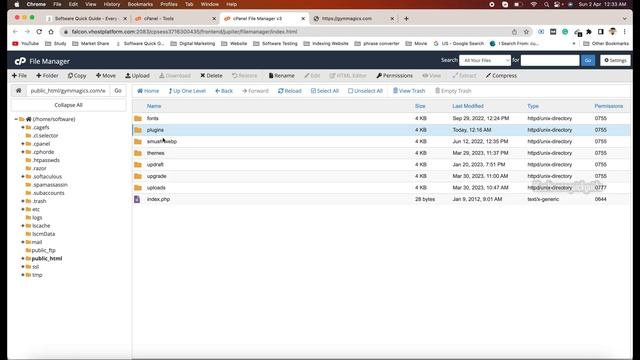Open the Bookmarks menu in menu bar
The height and width of the screenshot is (360, 640).
point(140,4)
